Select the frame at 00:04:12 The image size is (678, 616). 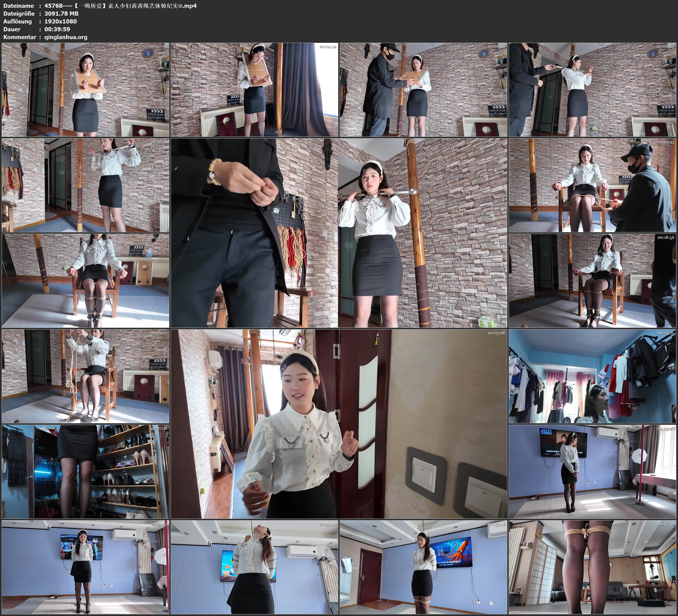coord(254,90)
